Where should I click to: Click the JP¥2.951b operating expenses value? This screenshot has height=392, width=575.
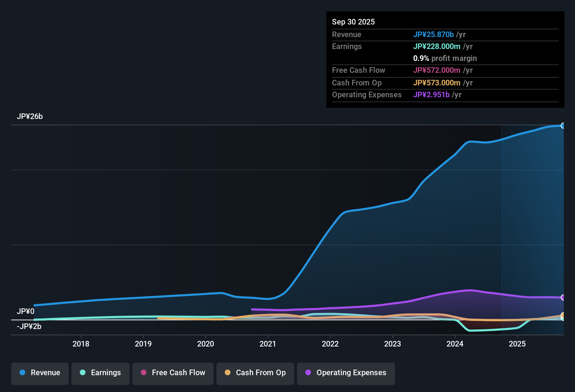pyautogui.click(x=432, y=94)
